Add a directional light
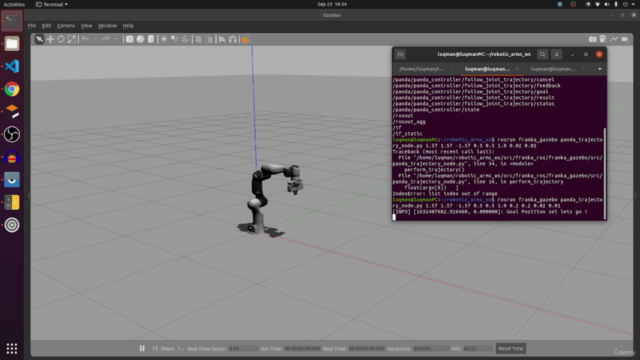The width and height of the screenshot is (640, 360). pos(185,39)
